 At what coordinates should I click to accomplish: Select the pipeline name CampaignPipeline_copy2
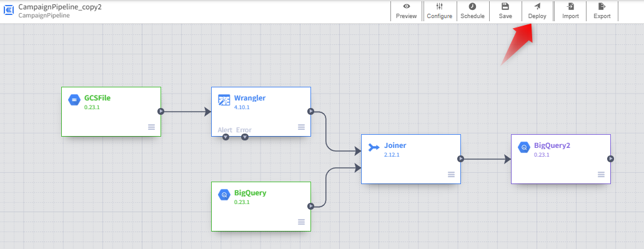60,7
